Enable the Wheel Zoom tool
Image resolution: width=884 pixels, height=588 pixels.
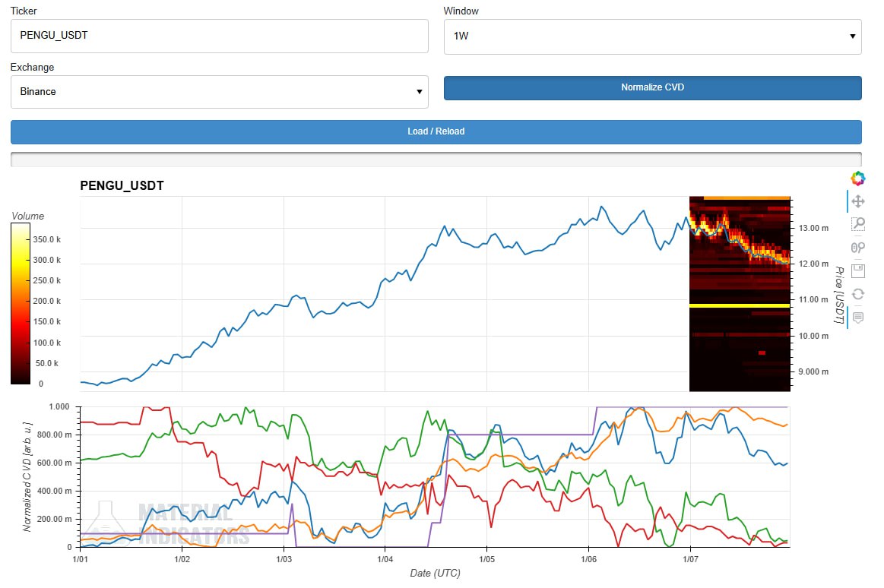[x=857, y=247]
